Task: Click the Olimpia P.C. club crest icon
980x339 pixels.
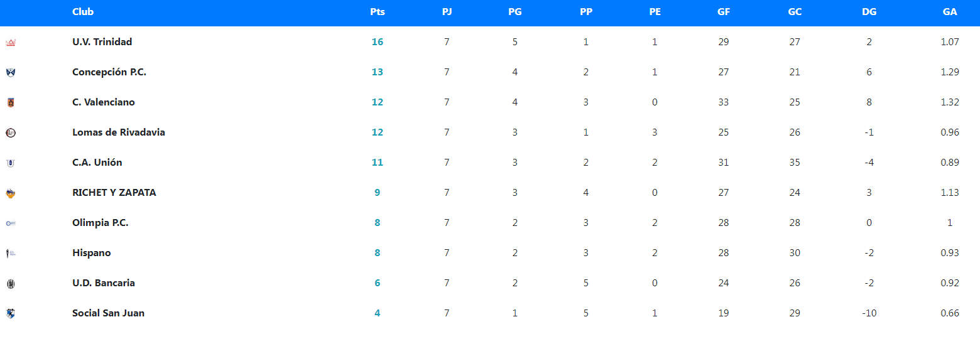Action: (10, 223)
